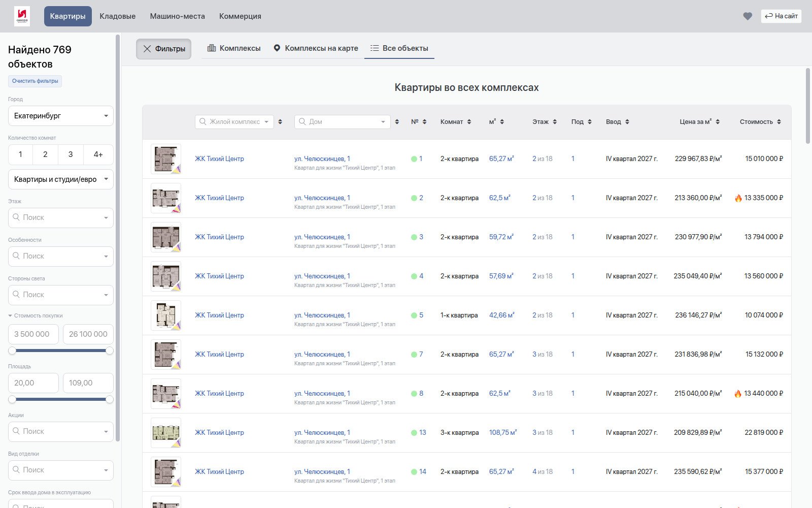Click 1-к квартира room cell
The width and height of the screenshot is (812, 508).
point(459,315)
